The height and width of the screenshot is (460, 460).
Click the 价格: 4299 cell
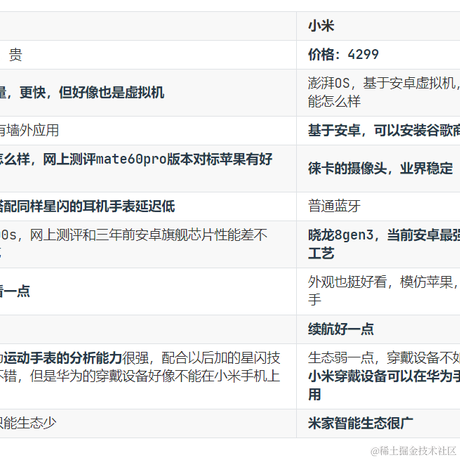[x=378, y=55]
